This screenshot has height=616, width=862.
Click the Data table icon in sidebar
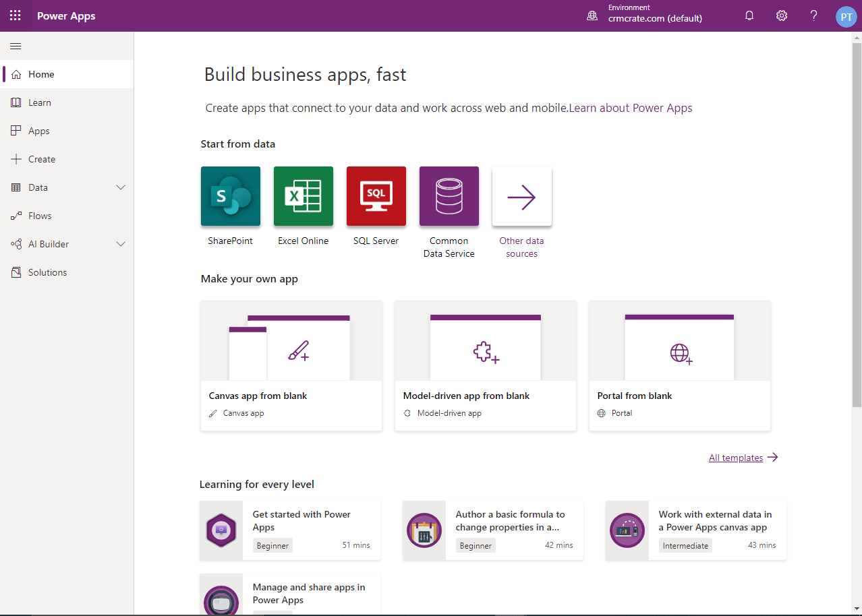(16, 187)
